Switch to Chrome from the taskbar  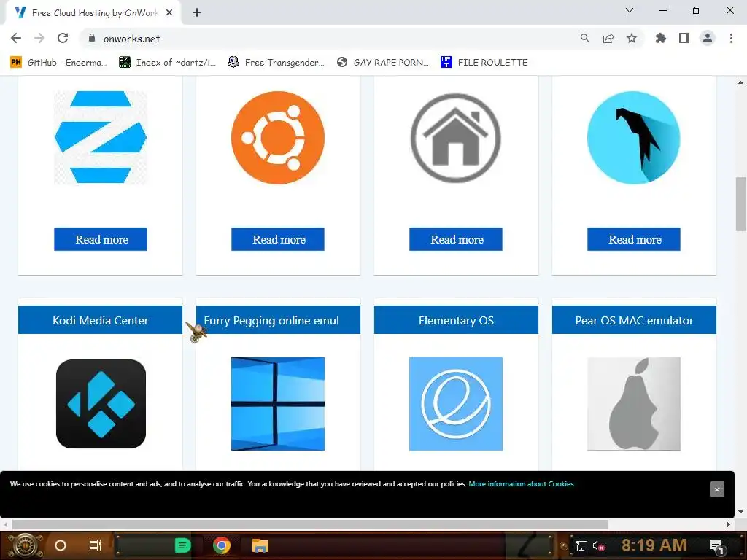tap(222, 545)
